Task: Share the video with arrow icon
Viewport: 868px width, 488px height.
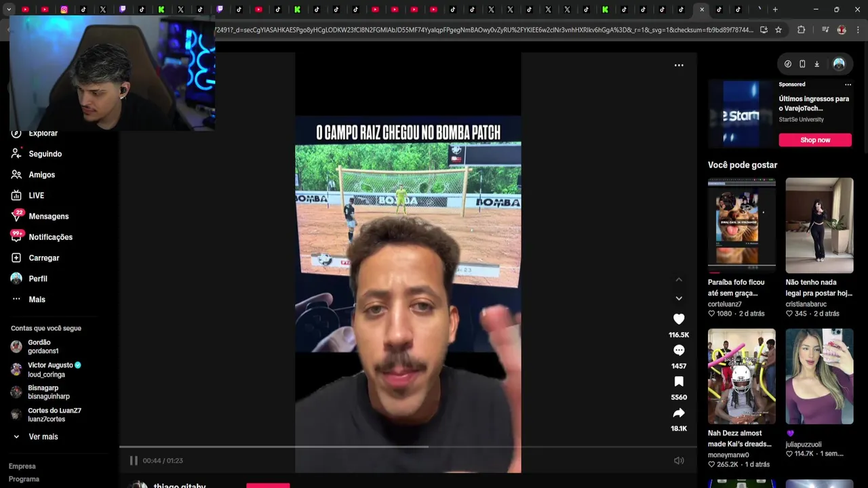Action: (679, 412)
